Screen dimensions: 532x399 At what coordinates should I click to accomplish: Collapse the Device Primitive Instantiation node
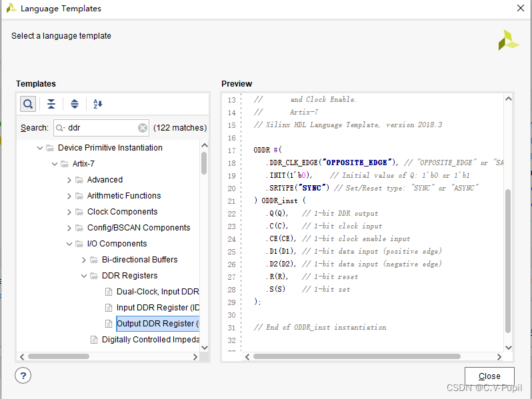click(x=40, y=148)
